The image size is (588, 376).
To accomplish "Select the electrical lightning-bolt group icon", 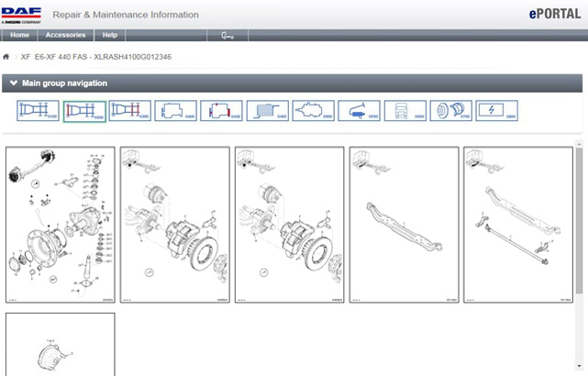I will [496, 112].
